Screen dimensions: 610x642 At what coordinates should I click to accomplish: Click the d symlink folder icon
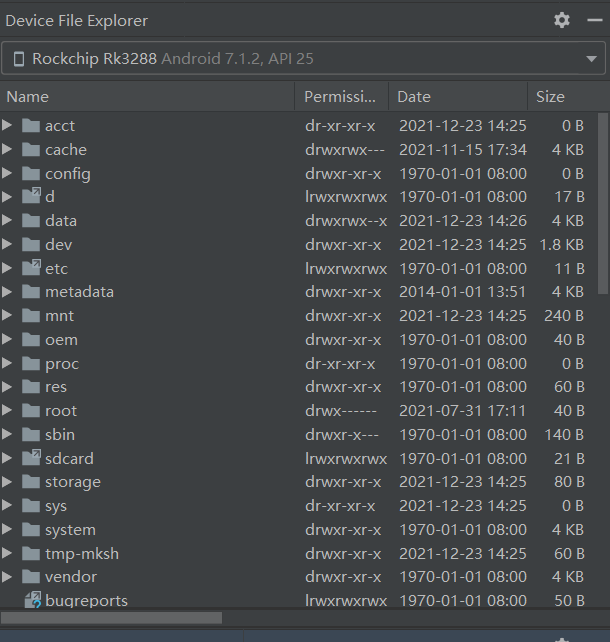pyautogui.click(x=31, y=196)
